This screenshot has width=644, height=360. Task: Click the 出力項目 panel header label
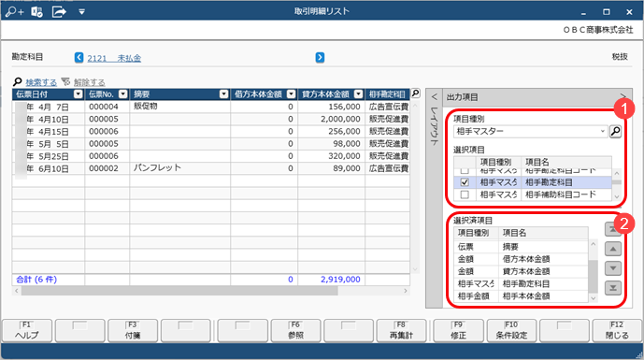462,97
